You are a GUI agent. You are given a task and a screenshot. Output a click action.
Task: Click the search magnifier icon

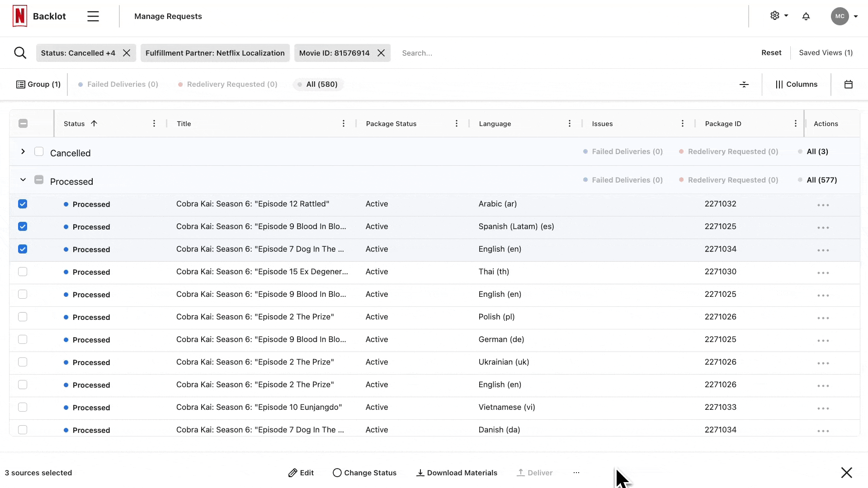pos(20,53)
